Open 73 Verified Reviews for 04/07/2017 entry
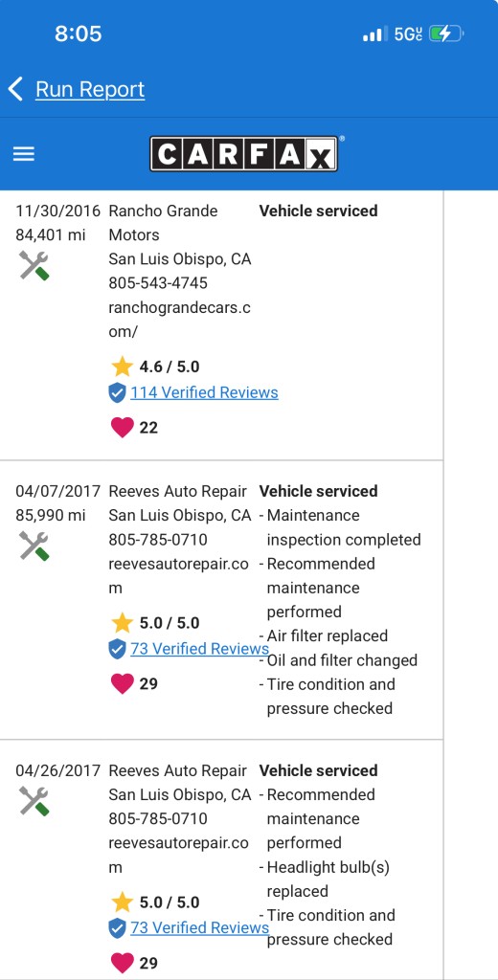The width and height of the screenshot is (498, 980). (199, 649)
